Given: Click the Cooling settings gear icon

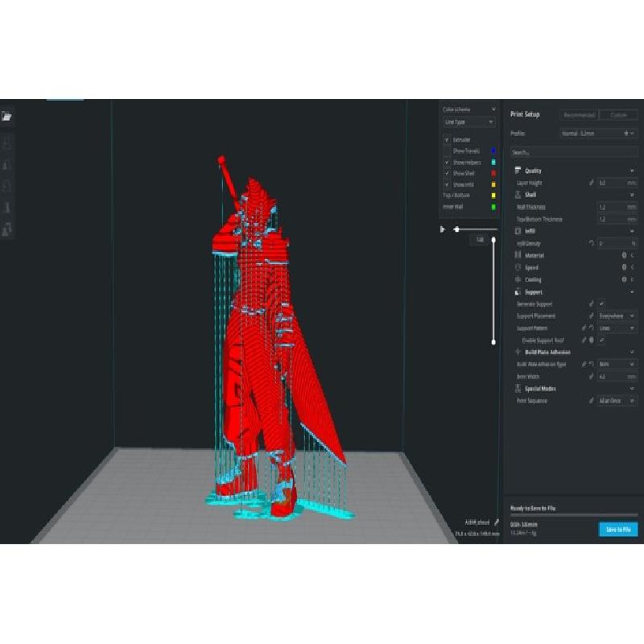Looking at the screenshot, I should tap(625, 279).
